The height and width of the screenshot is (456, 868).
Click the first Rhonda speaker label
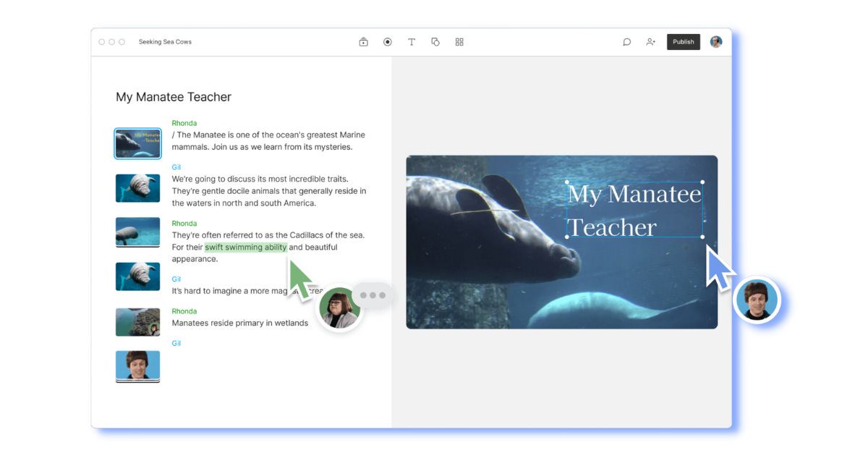coord(184,123)
